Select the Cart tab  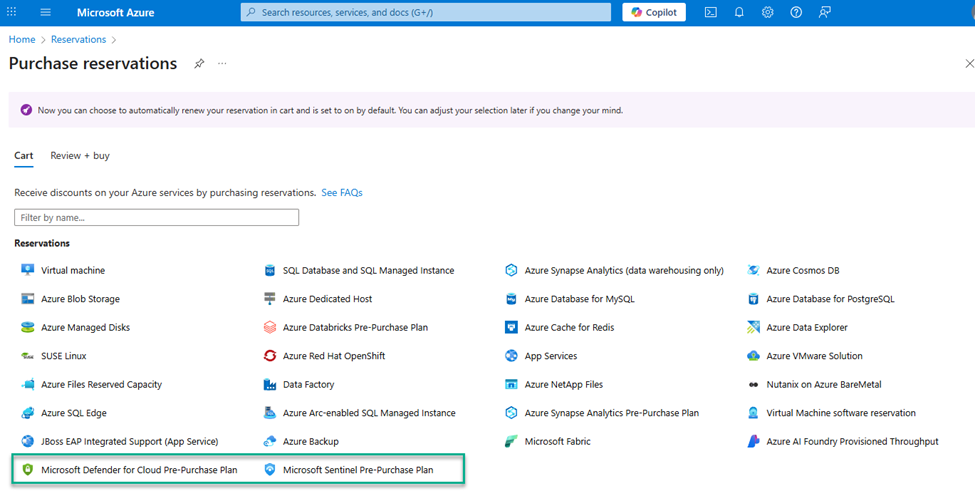23,156
